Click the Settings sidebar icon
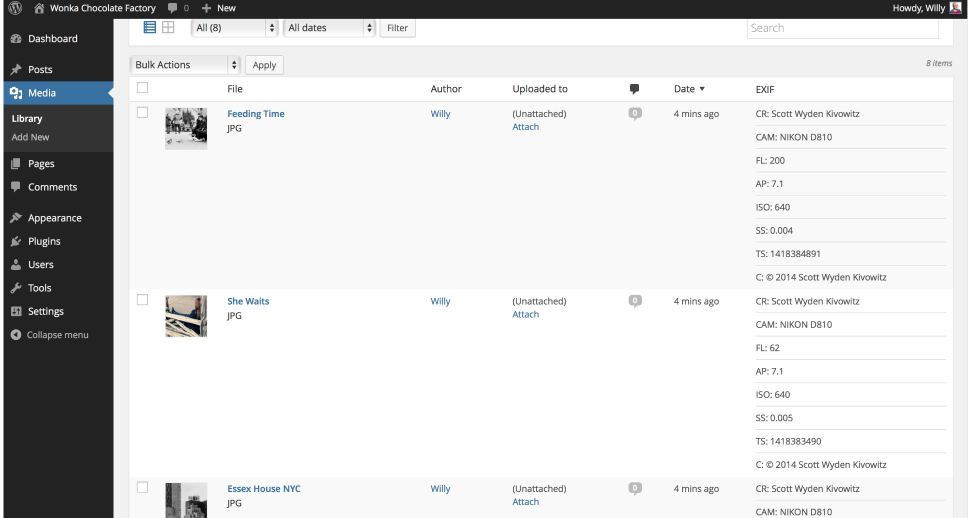The height and width of the screenshot is (518, 968). coord(16,311)
